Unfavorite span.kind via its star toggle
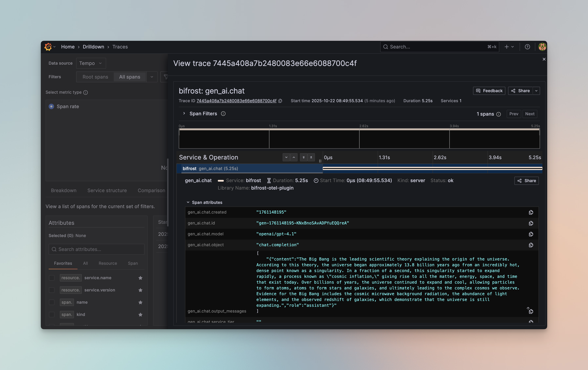 click(140, 315)
